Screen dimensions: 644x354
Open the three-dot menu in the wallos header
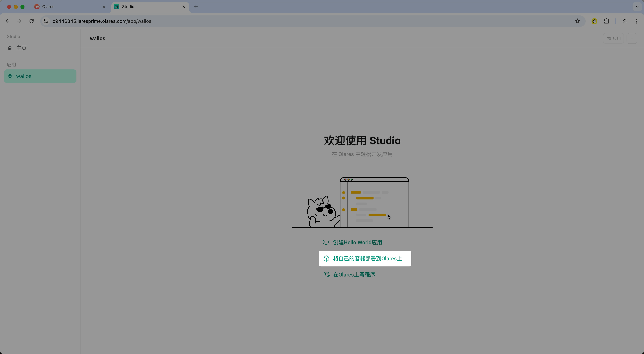pos(632,38)
